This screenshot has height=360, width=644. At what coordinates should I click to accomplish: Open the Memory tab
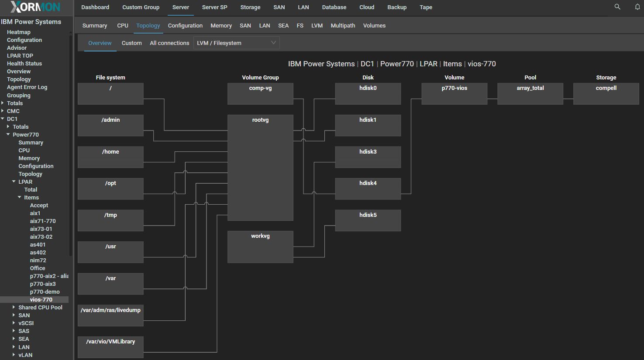221,26
